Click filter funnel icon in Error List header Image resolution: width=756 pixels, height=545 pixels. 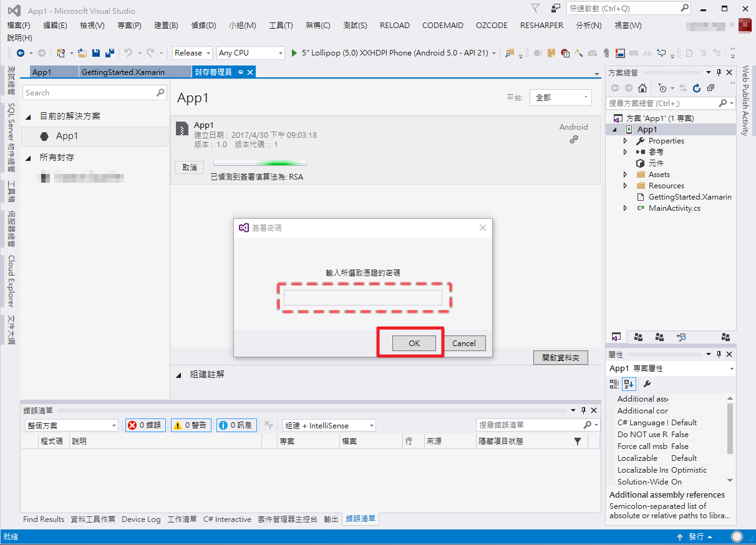tap(578, 441)
